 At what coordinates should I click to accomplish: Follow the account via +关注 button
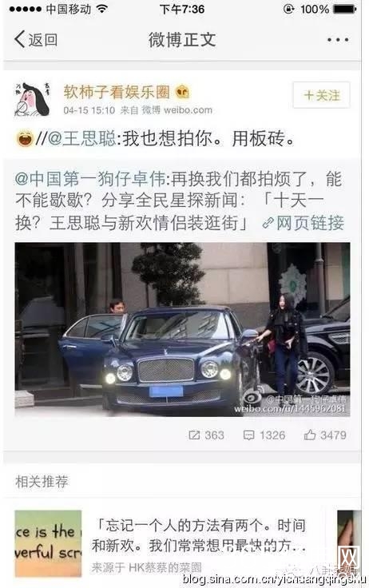coord(321,95)
